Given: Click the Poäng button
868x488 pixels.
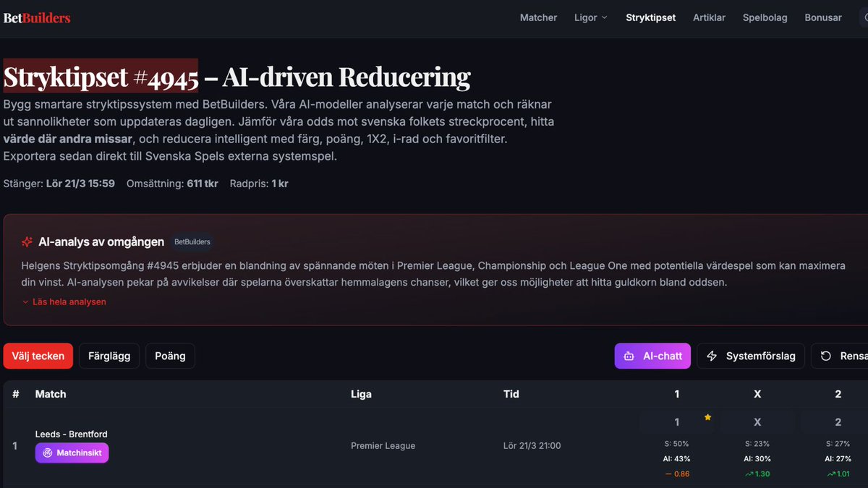Looking at the screenshot, I should [170, 356].
